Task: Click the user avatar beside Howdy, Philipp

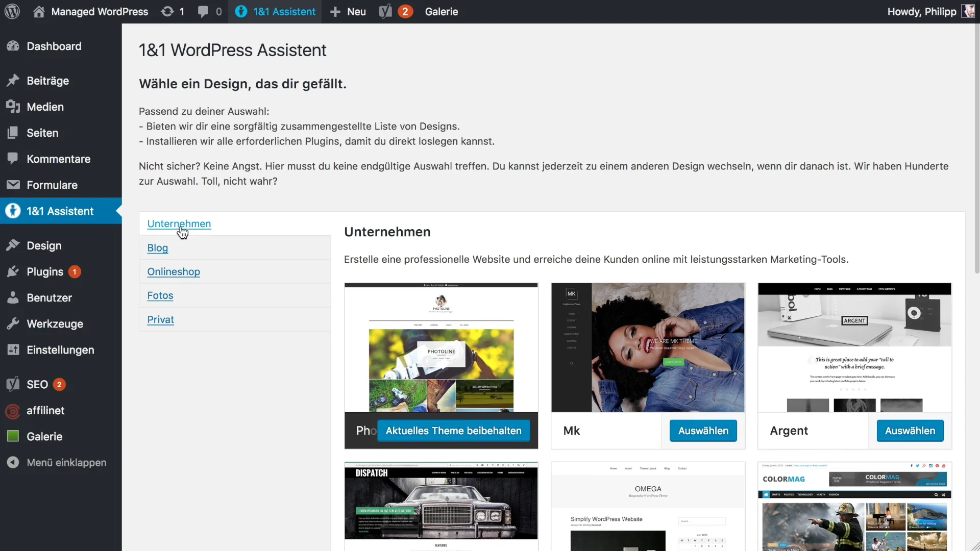Action: pos(968,11)
